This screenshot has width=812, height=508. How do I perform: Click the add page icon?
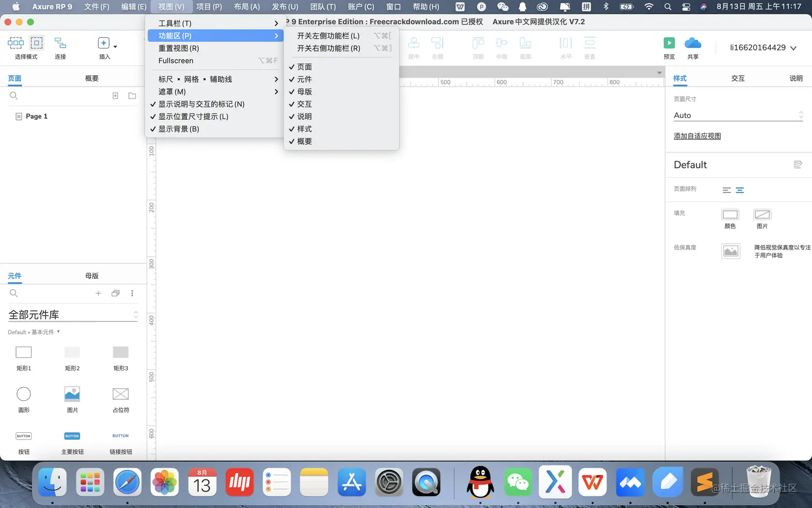[115, 96]
